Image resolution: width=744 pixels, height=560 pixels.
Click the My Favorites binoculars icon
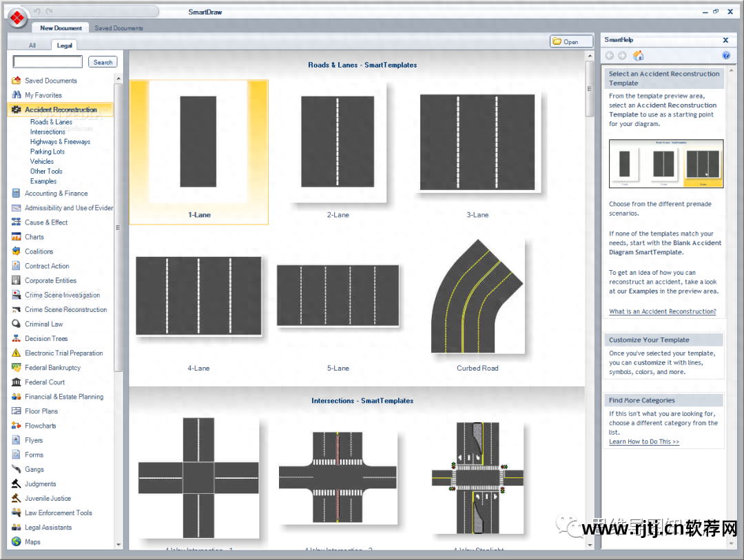tap(16, 94)
